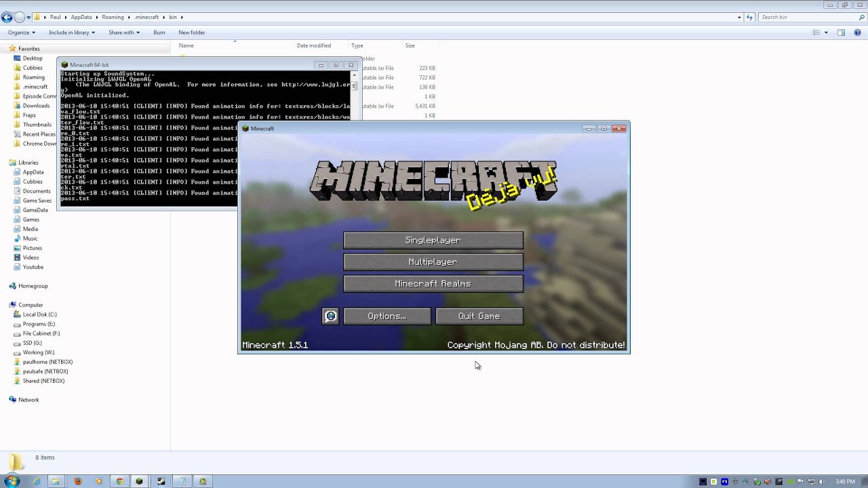Open the view options dropdown arrow
Viewport: 868px width, 488px height.
[x=826, y=33]
